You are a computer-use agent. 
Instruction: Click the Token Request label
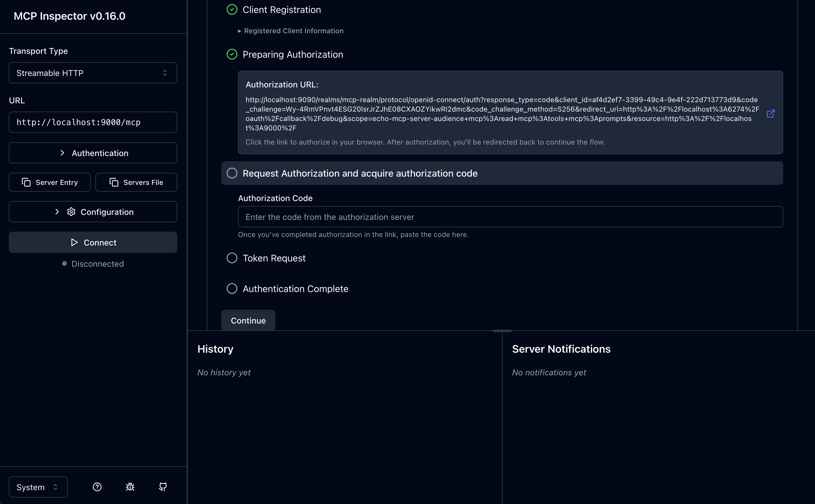(274, 258)
